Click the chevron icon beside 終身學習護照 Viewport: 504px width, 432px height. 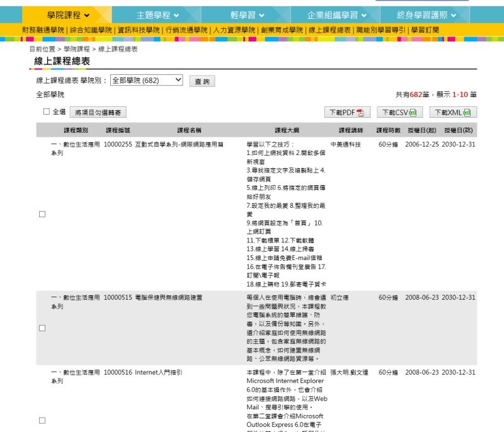pos(454,15)
